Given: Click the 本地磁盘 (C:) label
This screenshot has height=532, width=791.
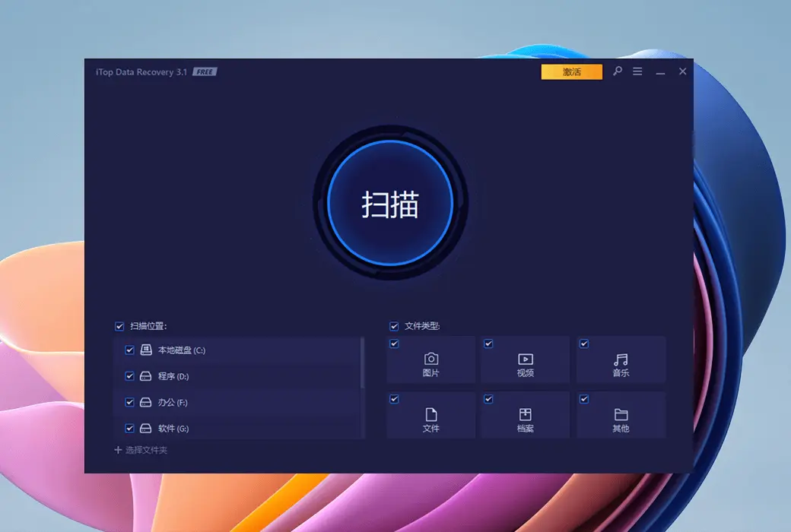Looking at the screenshot, I should click(182, 350).
